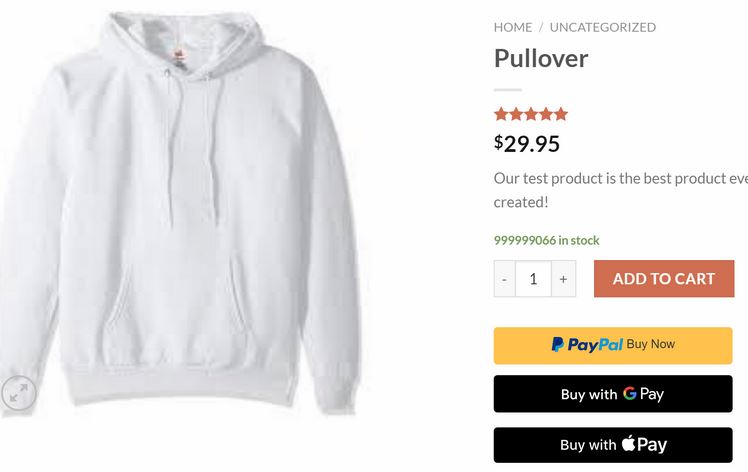
Task: Click the 'Buy Now' text on PayPal button
Action: (651, 344)
